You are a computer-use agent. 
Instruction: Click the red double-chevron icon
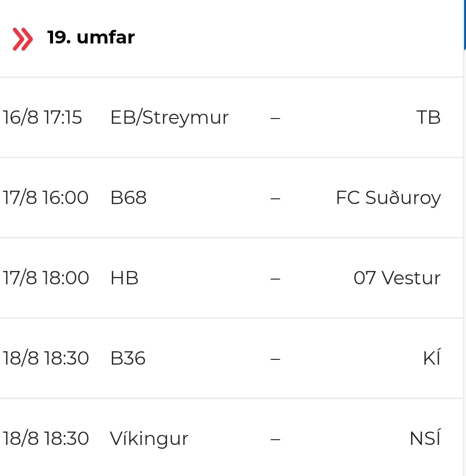pyautogui.click(x=22, y=39)
